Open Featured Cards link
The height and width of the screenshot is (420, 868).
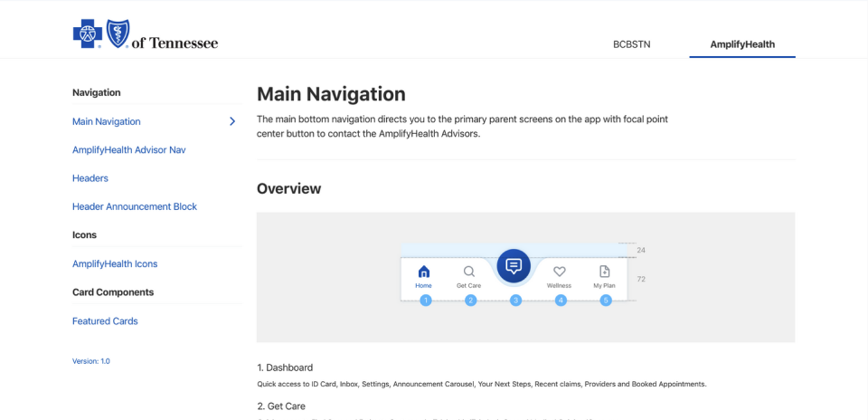(x=105, y=320)
